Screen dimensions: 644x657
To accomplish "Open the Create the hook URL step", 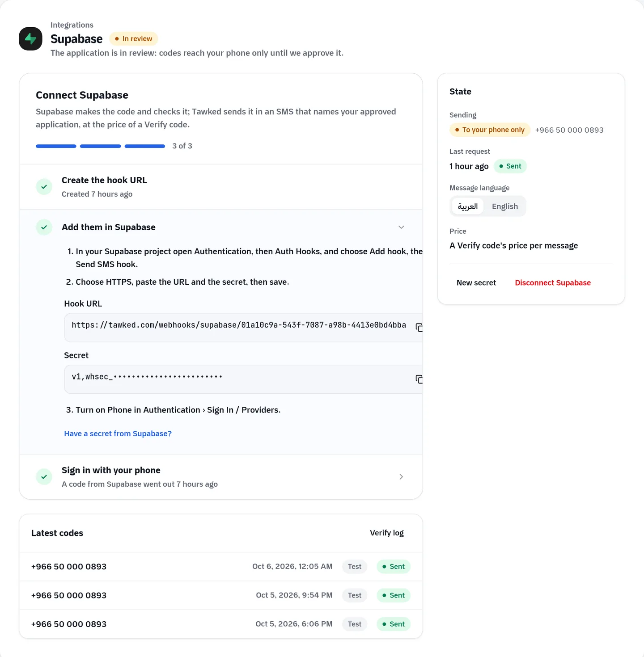I will (x=221, y=187).
